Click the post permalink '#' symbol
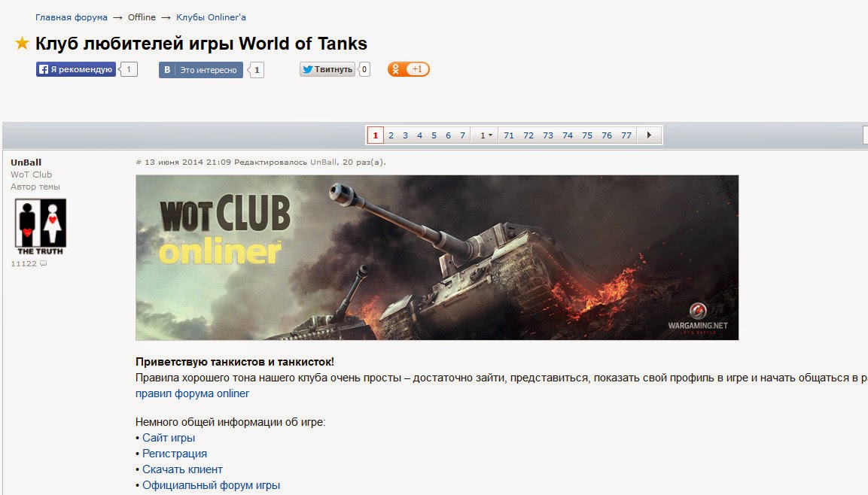868x495 pixels. tap(139, 162)
